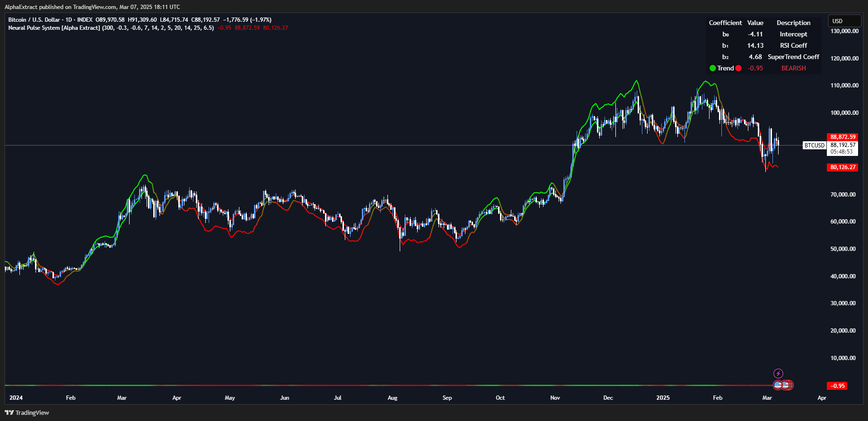The image size is (868, 421).
Task: Click the Coefficient column header
Action: 725,23
